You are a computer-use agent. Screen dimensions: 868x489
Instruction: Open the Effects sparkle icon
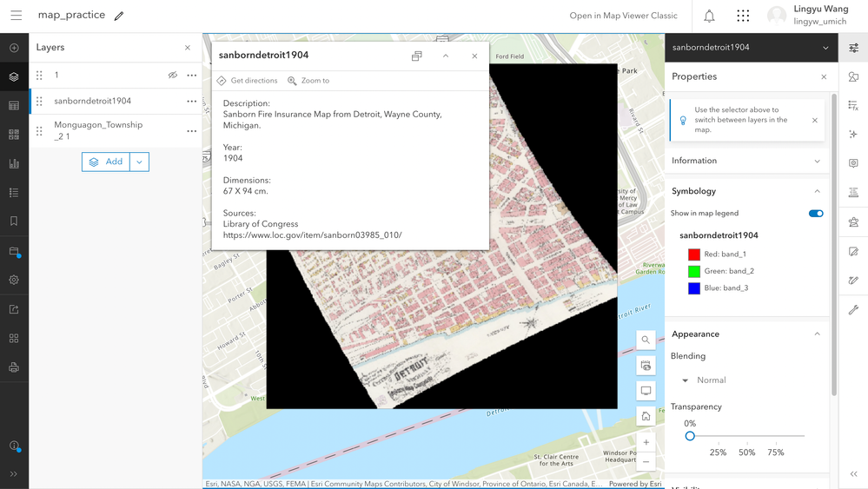coord(853,135)
